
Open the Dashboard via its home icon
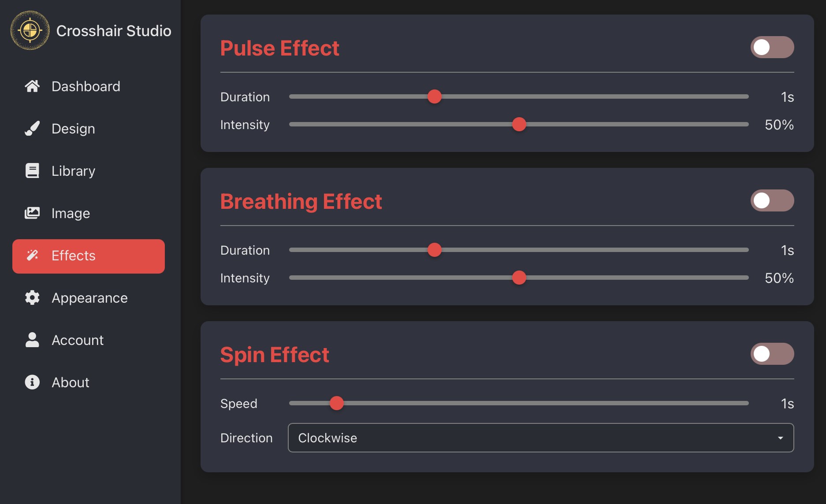tap(32, 86)
